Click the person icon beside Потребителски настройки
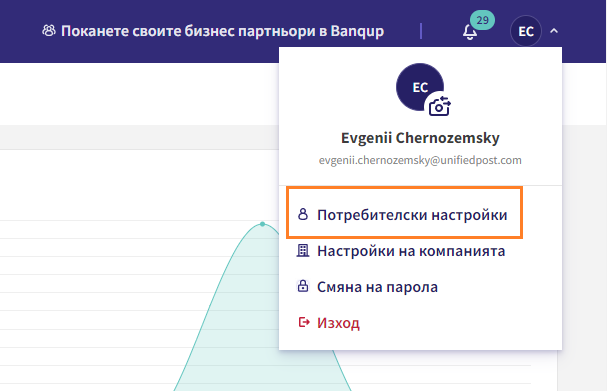This screenshot has width=607, height=391. click(x=303, y=214)
